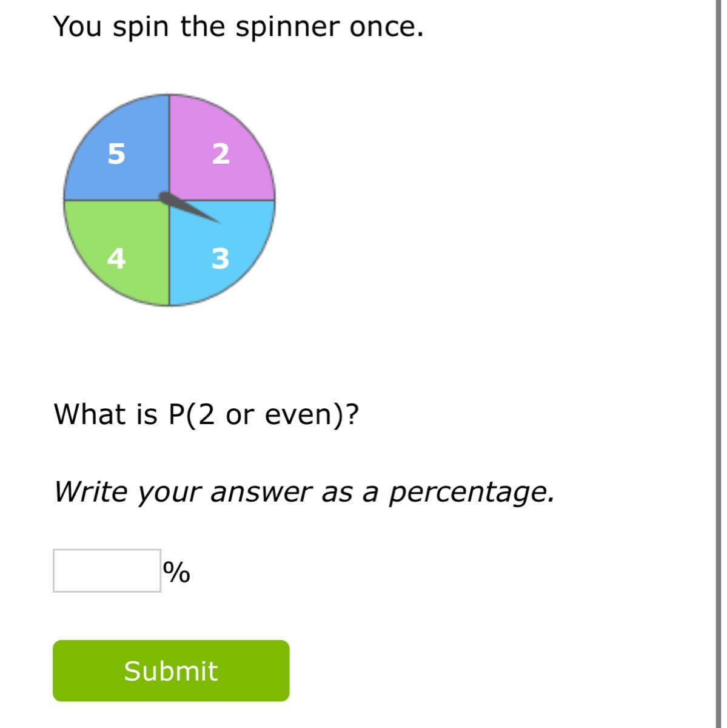Click the vertical divider between sectors 5 and 2
727x728 pixels.
[x=169, y=146]
